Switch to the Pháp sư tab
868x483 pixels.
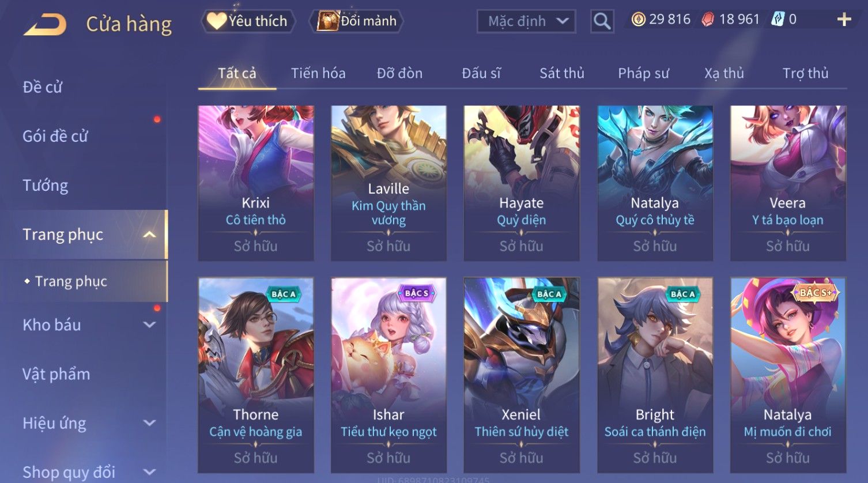pyautogui.click(x=643, y=73)
